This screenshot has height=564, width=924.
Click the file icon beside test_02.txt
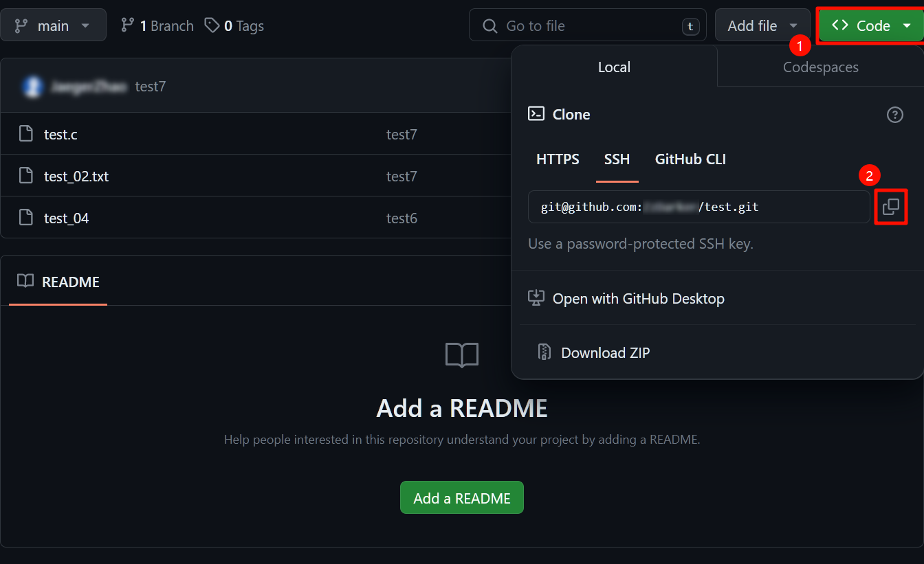point(26,176)
